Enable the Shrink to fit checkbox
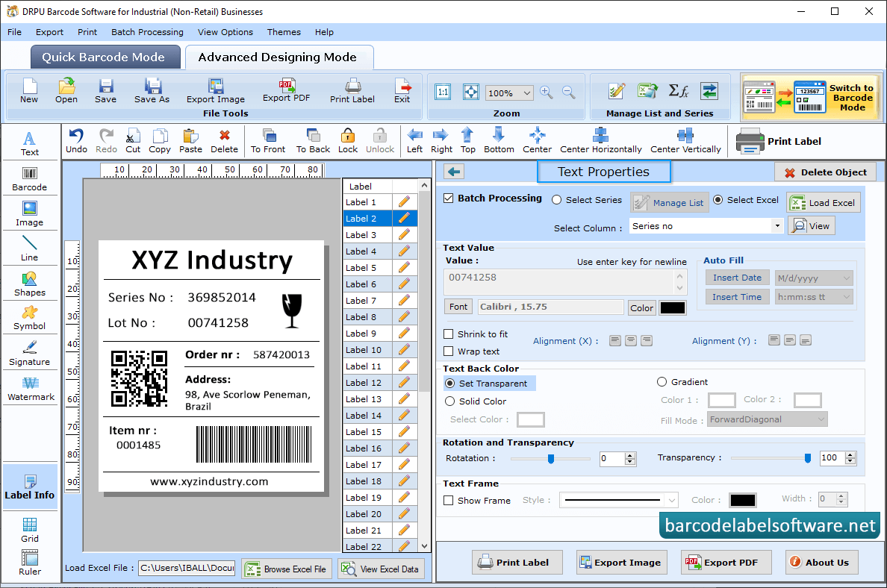This screenshot has width=887, height=588. click(449, 334)
